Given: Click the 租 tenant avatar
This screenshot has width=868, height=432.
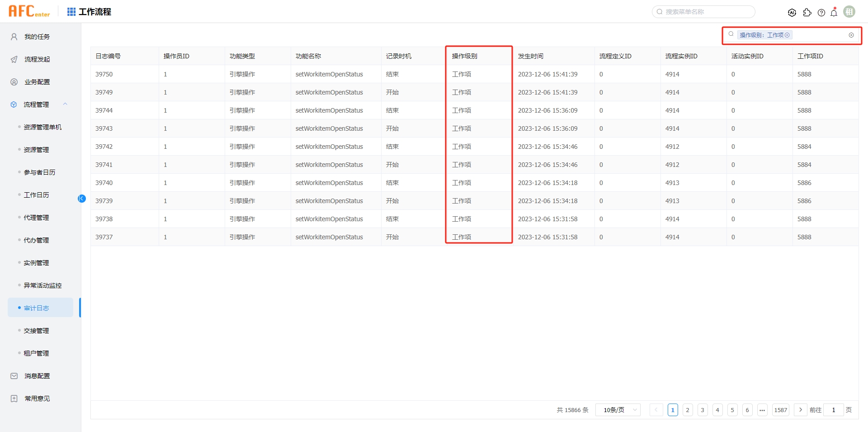Looking at the screenshot, I should (849, 11).
